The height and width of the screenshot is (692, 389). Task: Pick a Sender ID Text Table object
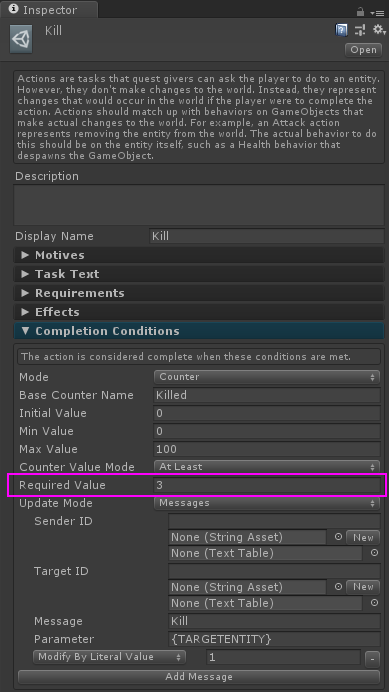(374, 553)
